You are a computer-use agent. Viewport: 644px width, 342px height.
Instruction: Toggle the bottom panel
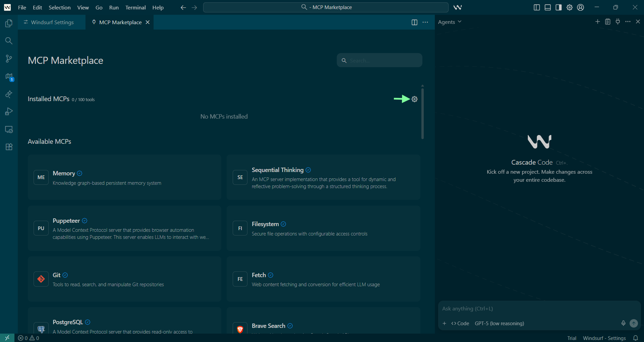tap(548, 7)
